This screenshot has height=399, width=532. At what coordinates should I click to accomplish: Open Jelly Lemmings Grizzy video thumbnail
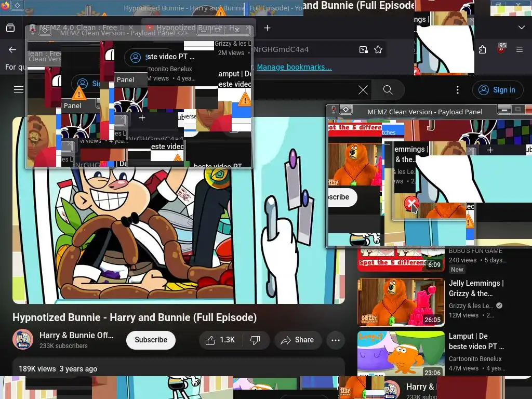(401, 302)
